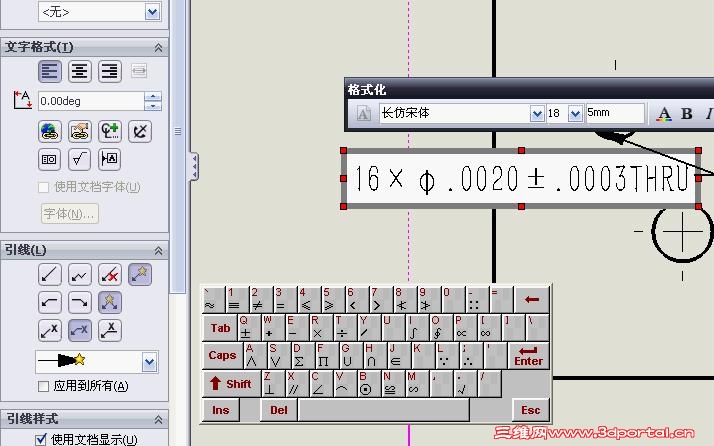Click the Enter key on keyboard
Viewport: 714px width, 446px height.
click(x=528, y=355)
